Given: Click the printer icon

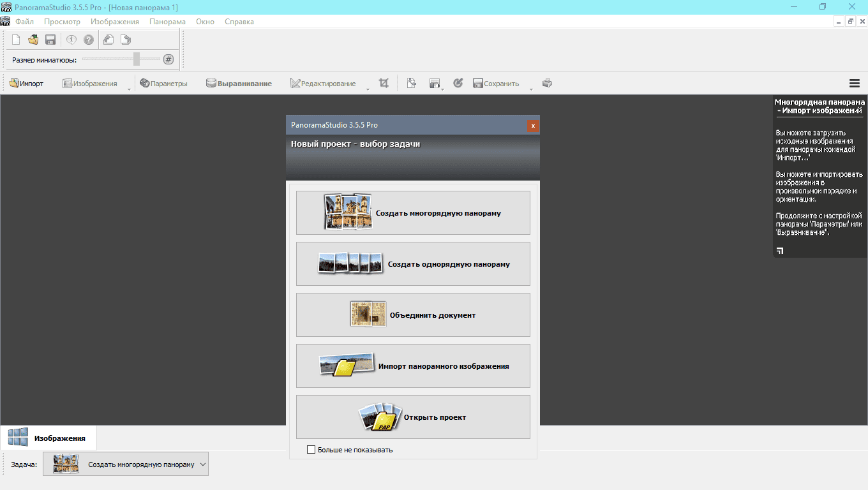Looking at the screenshot, I should click(x=547, y=83).
